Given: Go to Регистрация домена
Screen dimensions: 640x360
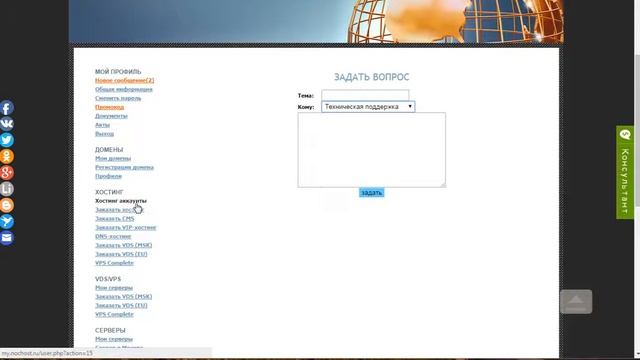Looking at the screenshot, I should (x=124, y=167).
